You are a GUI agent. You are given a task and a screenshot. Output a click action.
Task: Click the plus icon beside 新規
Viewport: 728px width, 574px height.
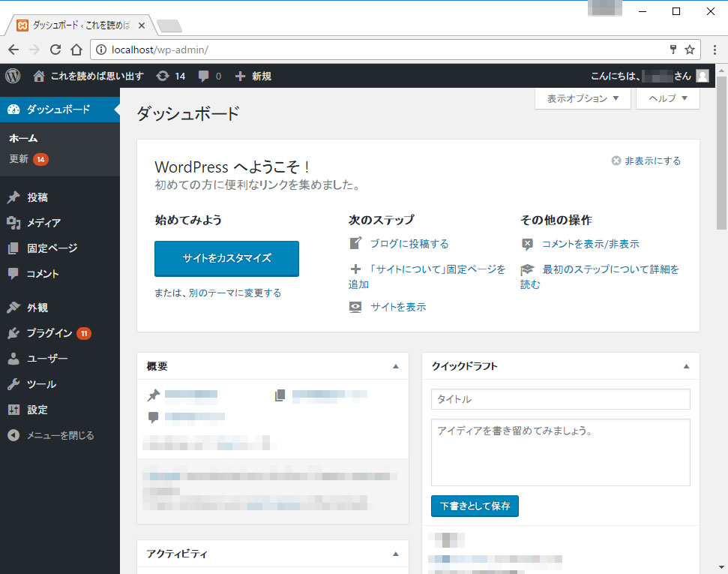click(x=240, y=77)
